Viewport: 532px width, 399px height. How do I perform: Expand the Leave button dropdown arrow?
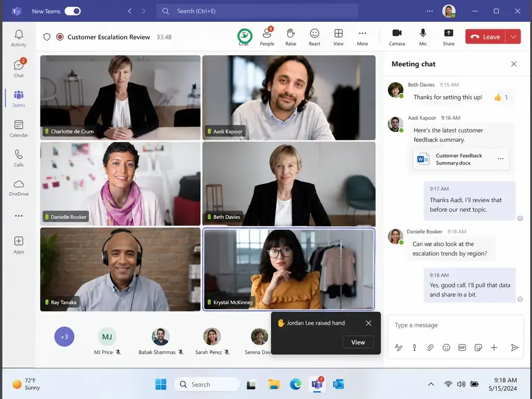pyautogui.click(x=513, y=37)
